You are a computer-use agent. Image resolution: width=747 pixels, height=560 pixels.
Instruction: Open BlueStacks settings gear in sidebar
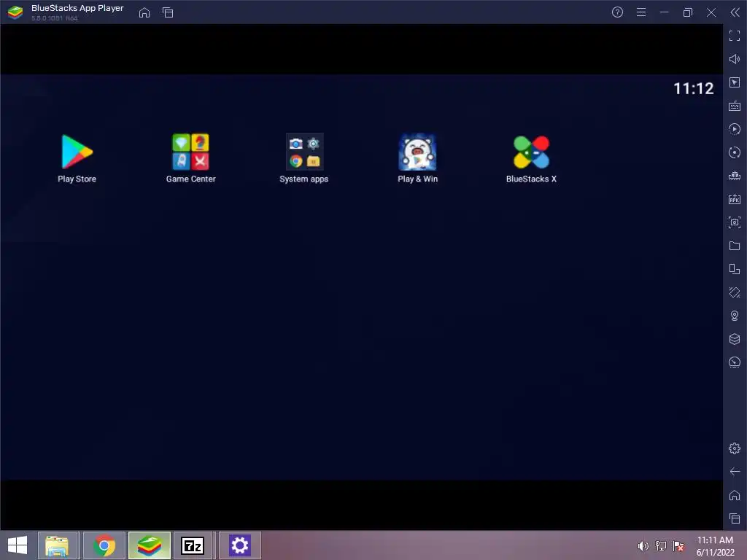point(735,448)
